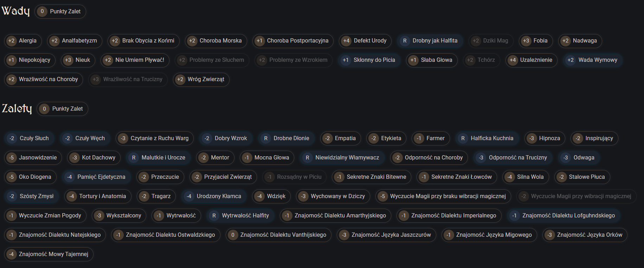
Task: Click the Wytrwałość Halfity racial trait
Action: 240,216
